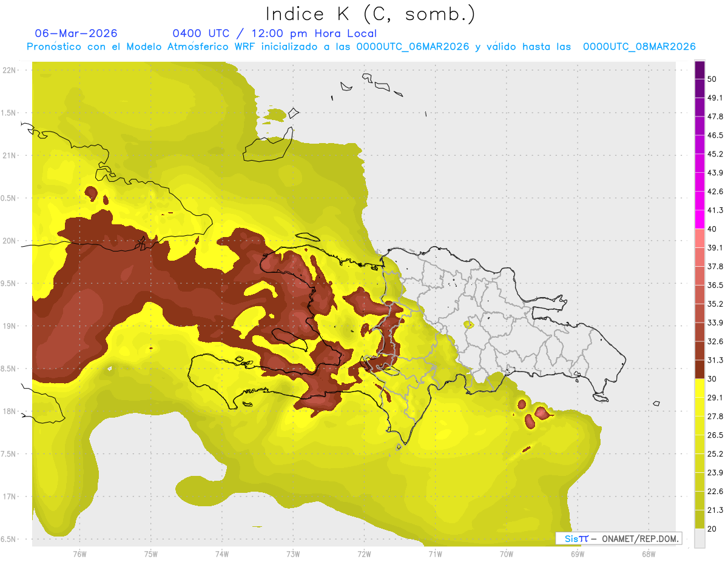Click the blue 'Sis' logo in the credit box
Image resolution: width=728 pixels, height=562 pixels.
click(571, 538)
